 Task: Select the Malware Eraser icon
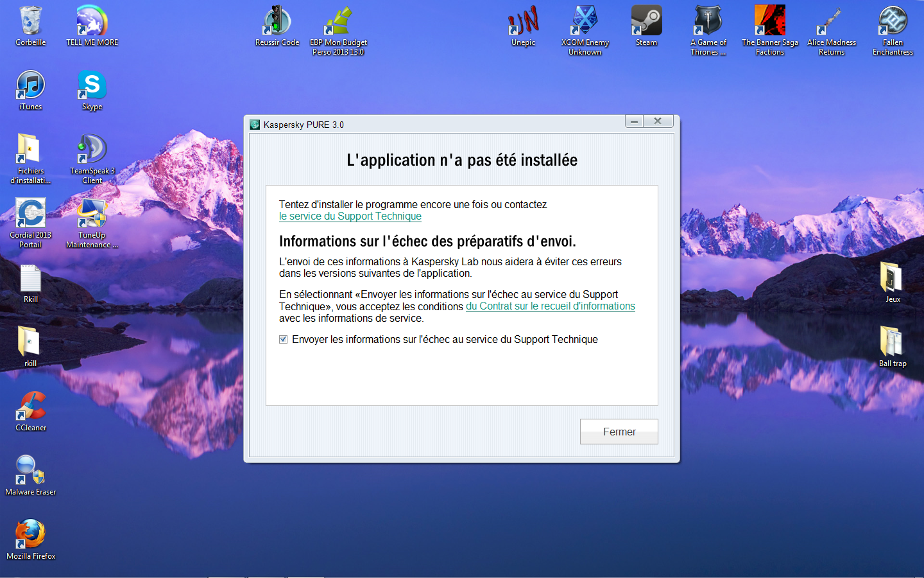(31, 475)
